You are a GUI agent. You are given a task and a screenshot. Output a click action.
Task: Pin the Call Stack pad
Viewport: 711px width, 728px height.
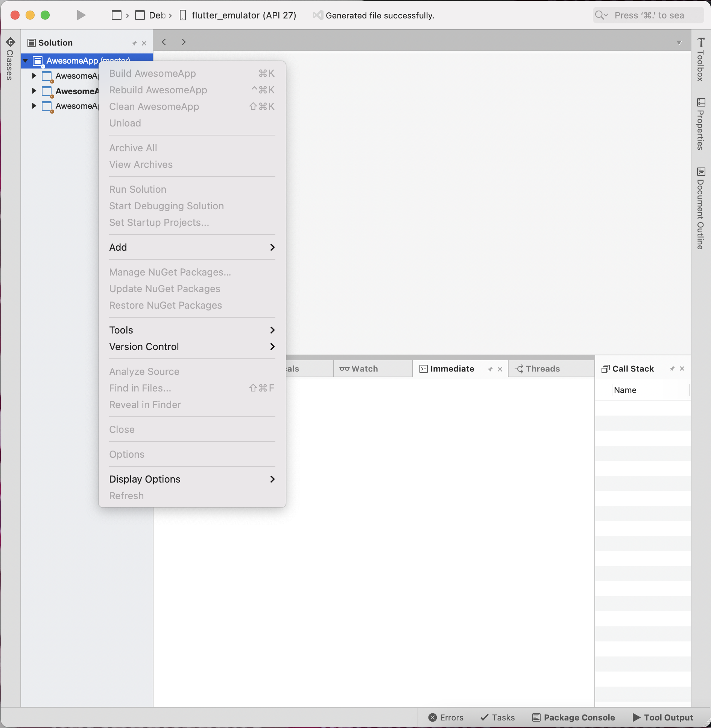[x=672, y=369]
